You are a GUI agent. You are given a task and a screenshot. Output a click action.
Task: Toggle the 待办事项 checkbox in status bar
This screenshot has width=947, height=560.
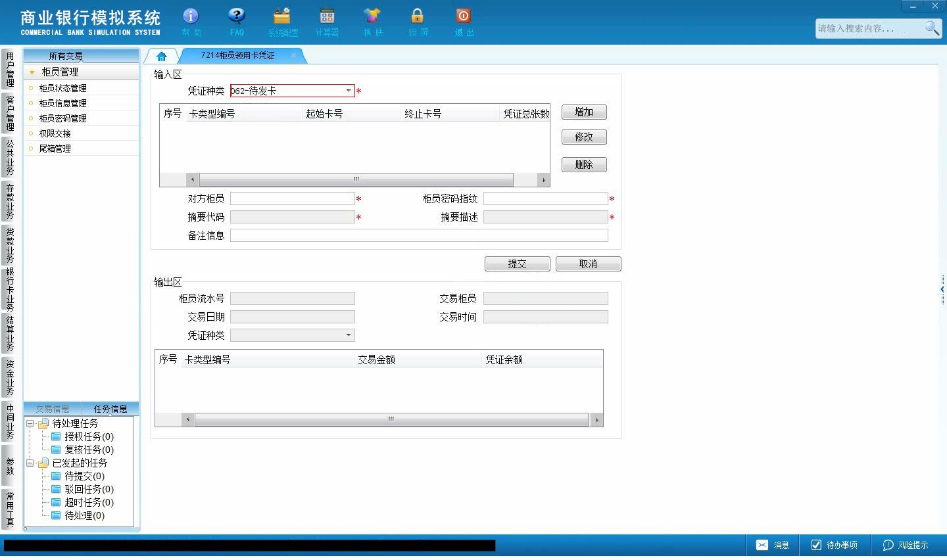click(816, 545)
